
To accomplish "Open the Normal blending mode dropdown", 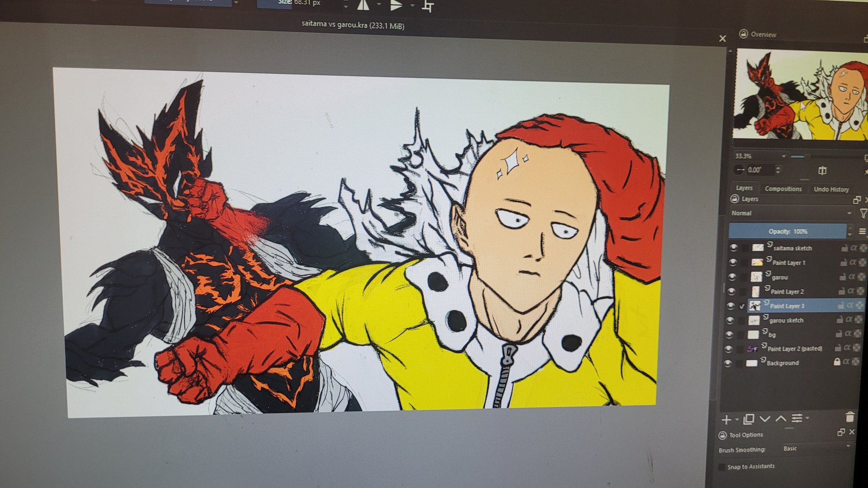I will pos(791,213).
